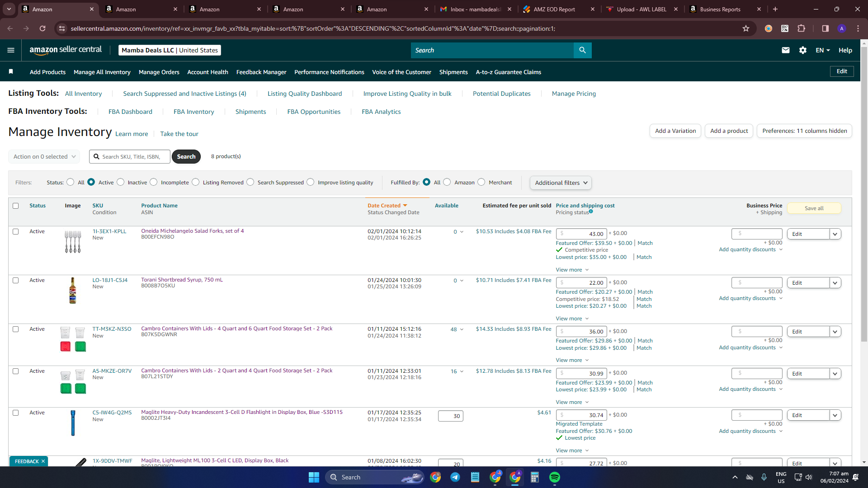Filter Fulfilled By Merchant radio button
868x488 pixels.
[481, 182]
